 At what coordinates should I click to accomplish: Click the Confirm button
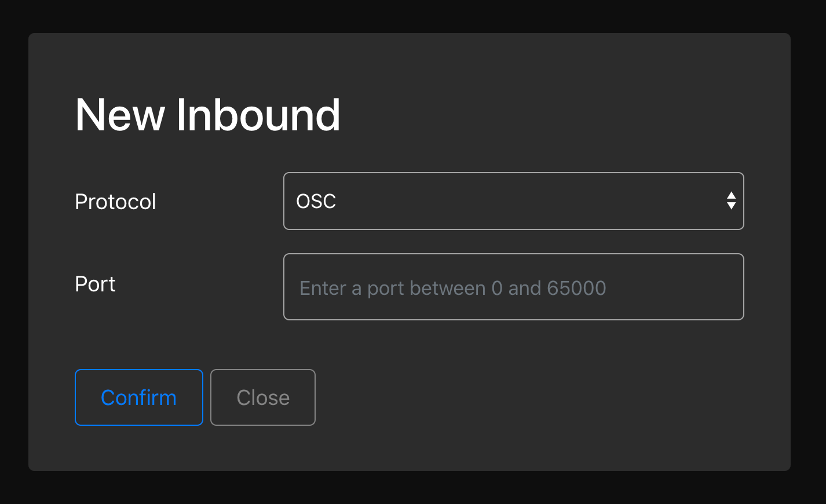pos(139,397)
